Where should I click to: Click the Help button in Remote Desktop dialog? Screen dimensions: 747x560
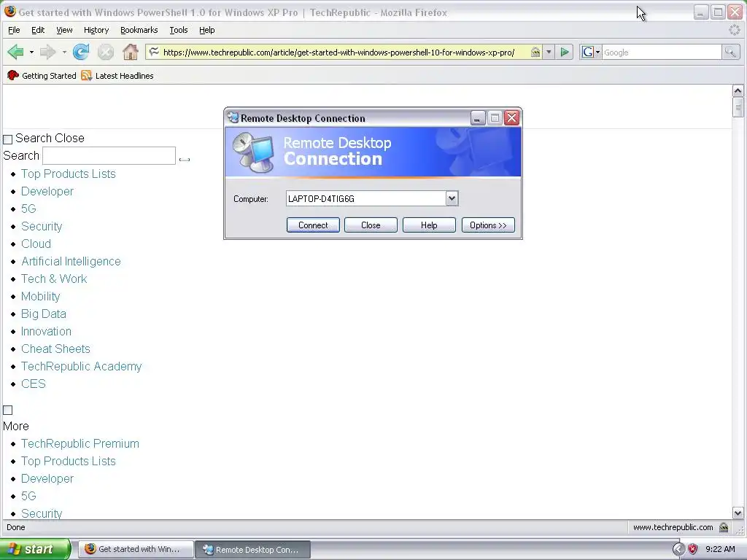[x=429, y=225]
